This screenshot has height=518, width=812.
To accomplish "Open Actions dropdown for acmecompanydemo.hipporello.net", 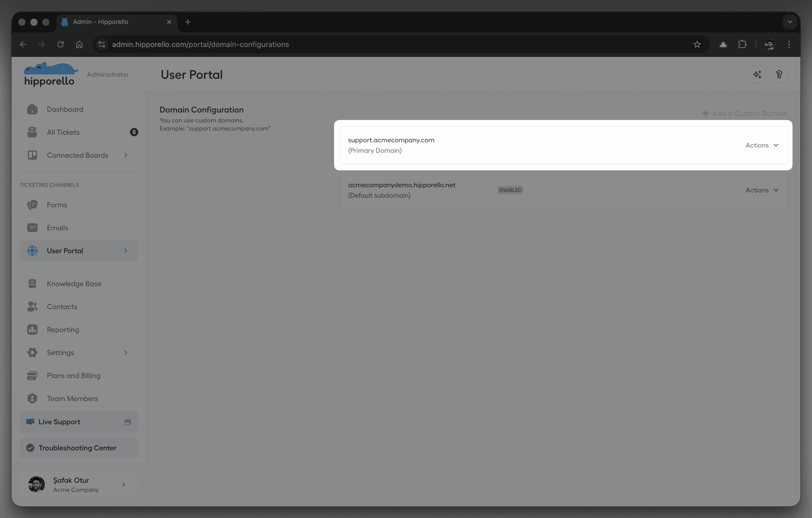I will [x=762, y=190].
